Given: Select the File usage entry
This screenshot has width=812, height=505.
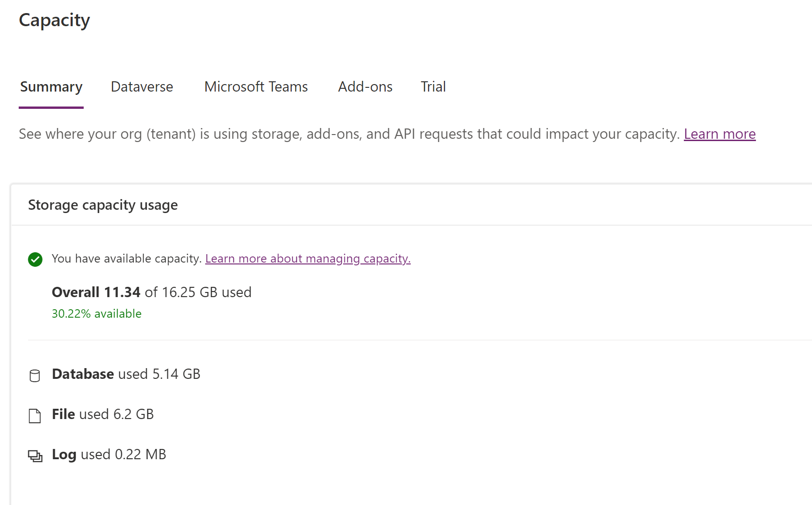Looking at the screenshot, I should click(103, 414).
